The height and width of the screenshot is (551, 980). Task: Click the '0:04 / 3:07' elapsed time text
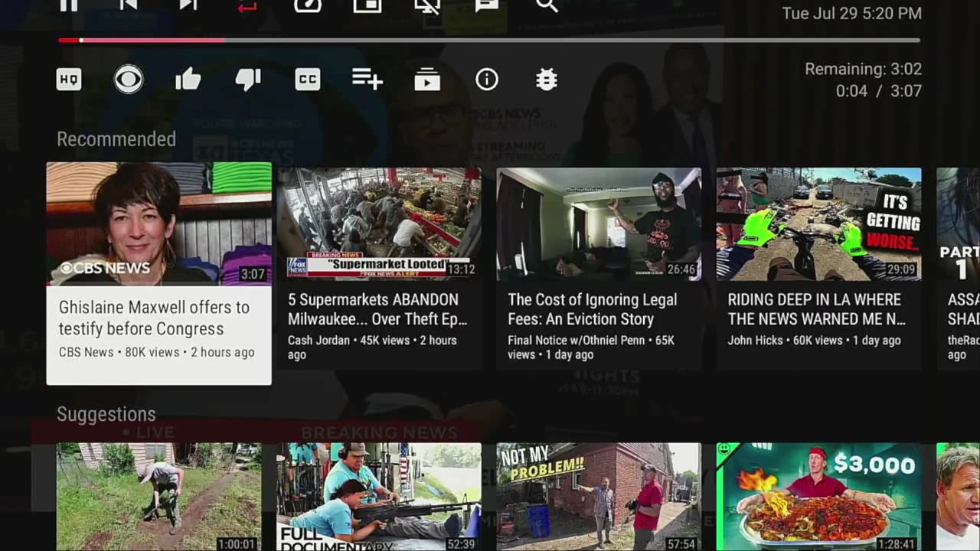(x=878, y=91)
